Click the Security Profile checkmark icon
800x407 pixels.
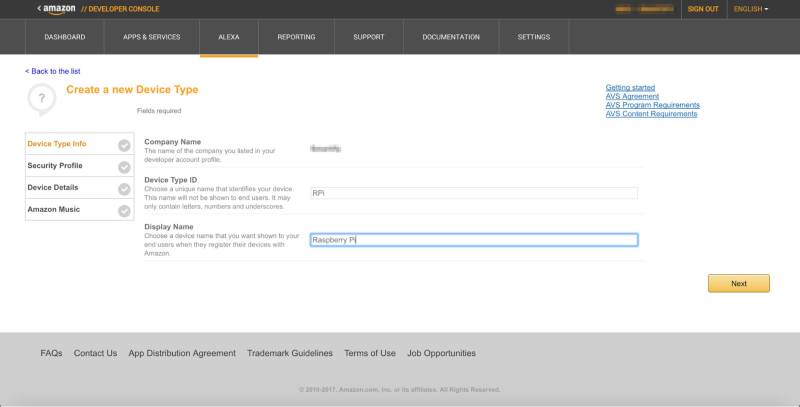pos(124,167)
